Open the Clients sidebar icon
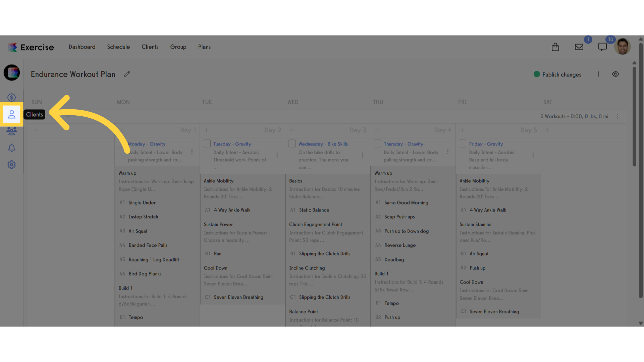Viewport: 644px width, 362px height. tap(12, 114)
